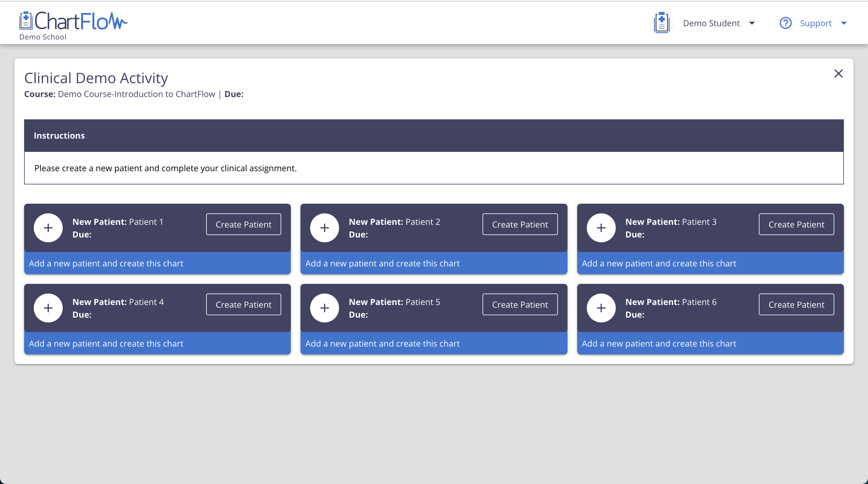This screenshot has height=484, width=868.
Task: Click the plus icon for Patient 6
Action: [601, 308]
